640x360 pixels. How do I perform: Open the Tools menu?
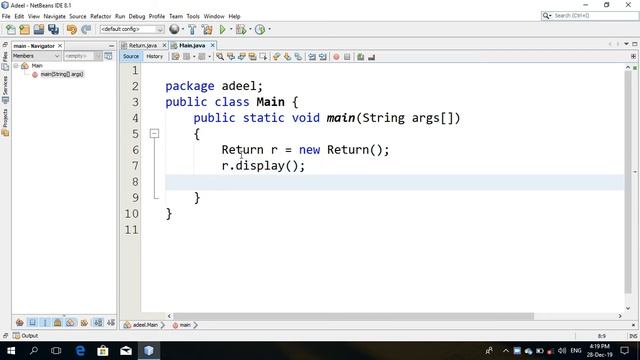[193, 16]
